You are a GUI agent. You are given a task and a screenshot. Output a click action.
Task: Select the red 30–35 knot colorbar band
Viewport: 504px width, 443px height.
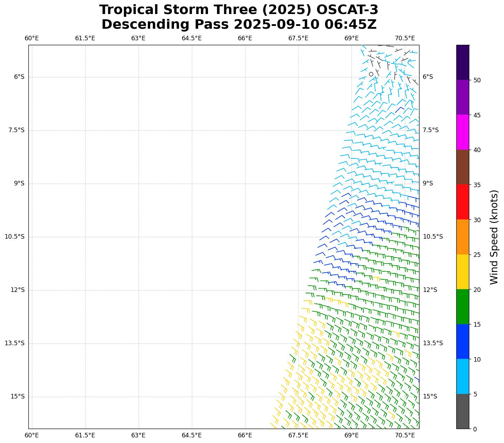462,202
